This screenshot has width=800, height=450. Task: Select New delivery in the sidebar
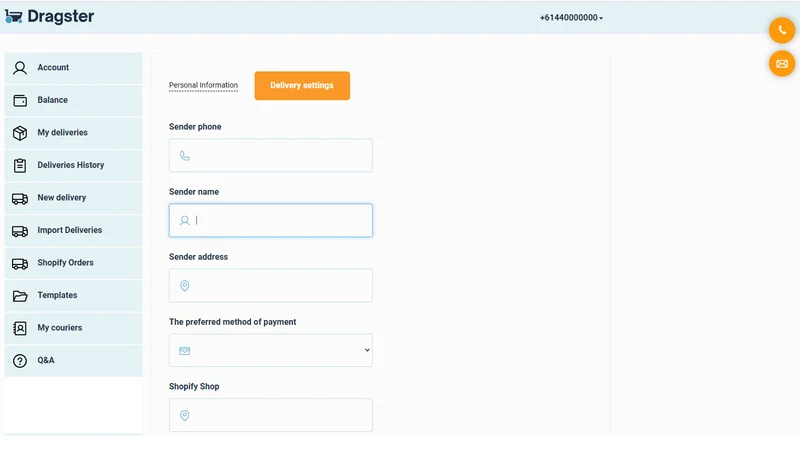click(x=73, y=198)
